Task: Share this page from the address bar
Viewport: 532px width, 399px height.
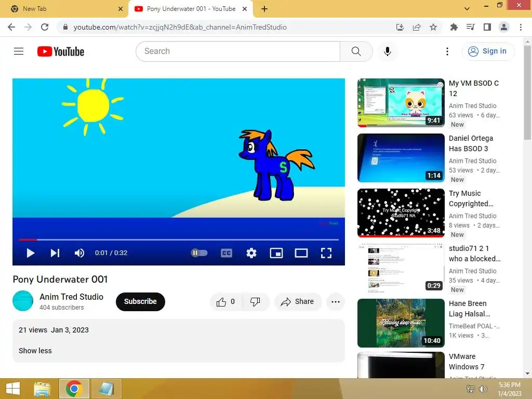Action: point(417,27)
